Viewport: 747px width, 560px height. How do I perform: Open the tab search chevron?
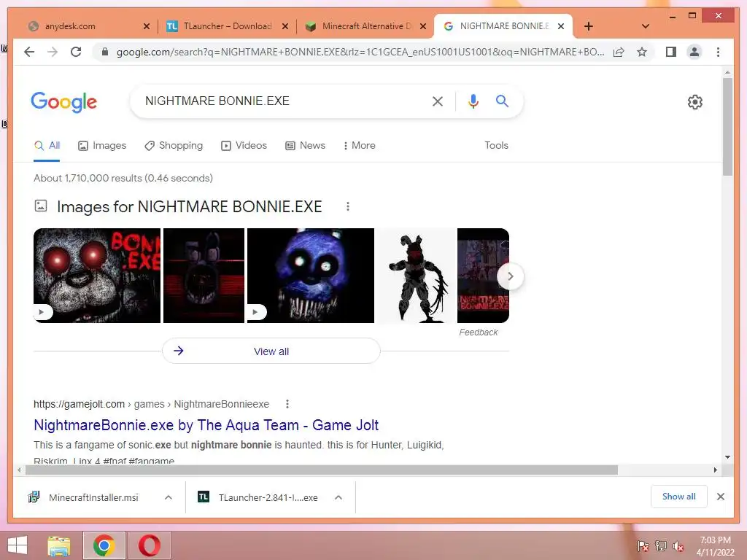tap(645, 26)
